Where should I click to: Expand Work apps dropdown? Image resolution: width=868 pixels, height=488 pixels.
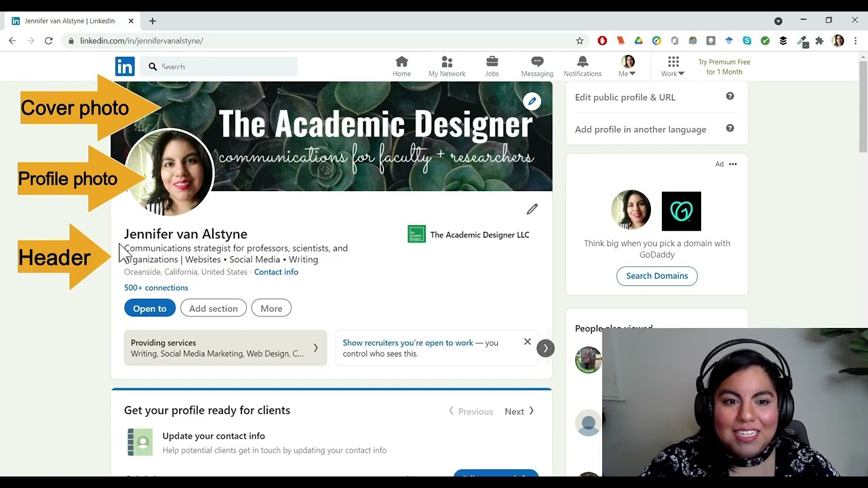[x=673, y=66]
